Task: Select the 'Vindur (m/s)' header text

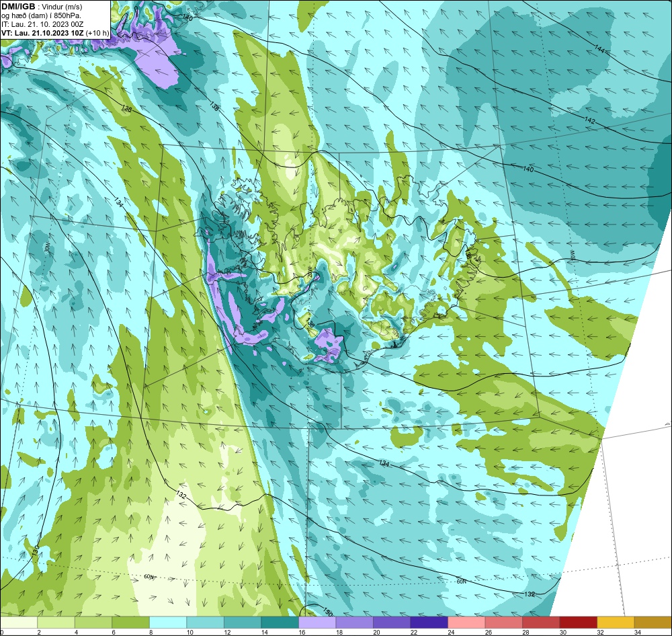Action: pos(62,7)
